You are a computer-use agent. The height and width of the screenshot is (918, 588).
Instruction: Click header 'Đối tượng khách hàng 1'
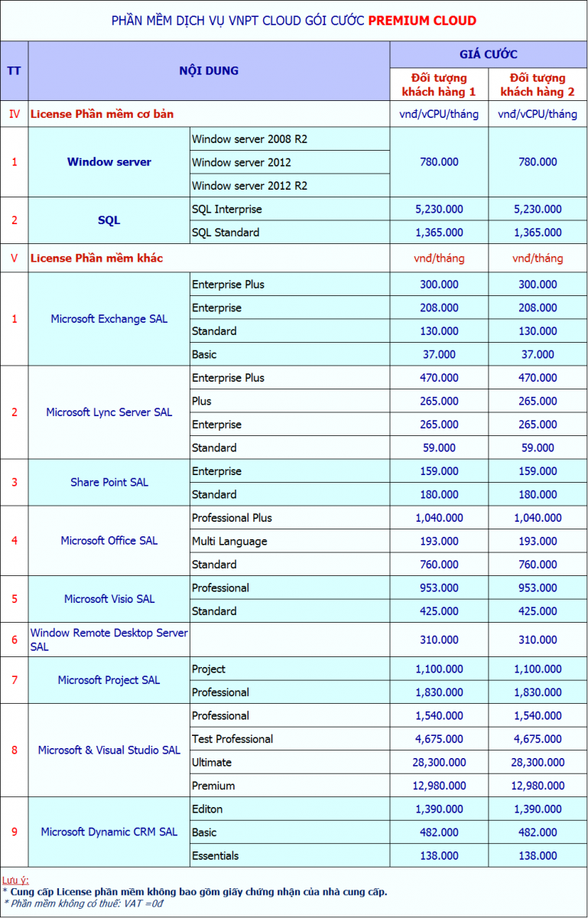[439, 85]
